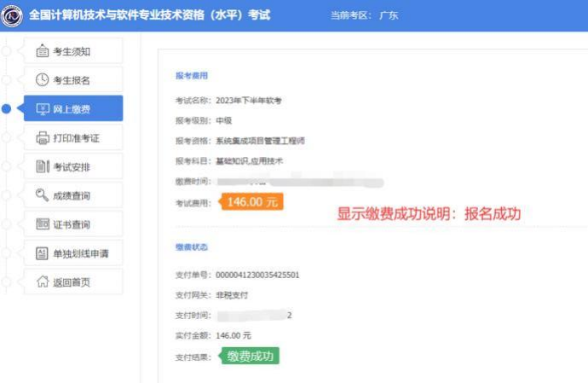Click the subjects text 基础知识,应用技术
The width and height of the screenshot is (588, 383).
(250, 161)
